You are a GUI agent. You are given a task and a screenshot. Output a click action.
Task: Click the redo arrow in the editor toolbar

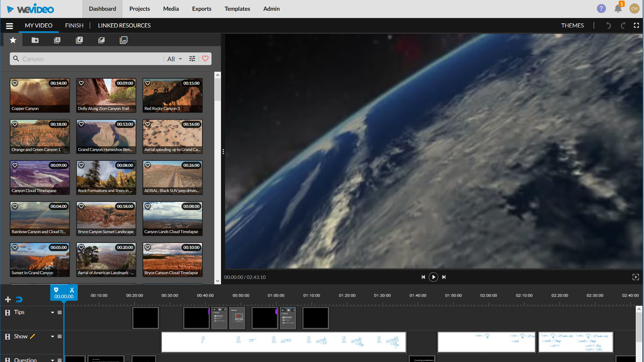tap(623, 25)
